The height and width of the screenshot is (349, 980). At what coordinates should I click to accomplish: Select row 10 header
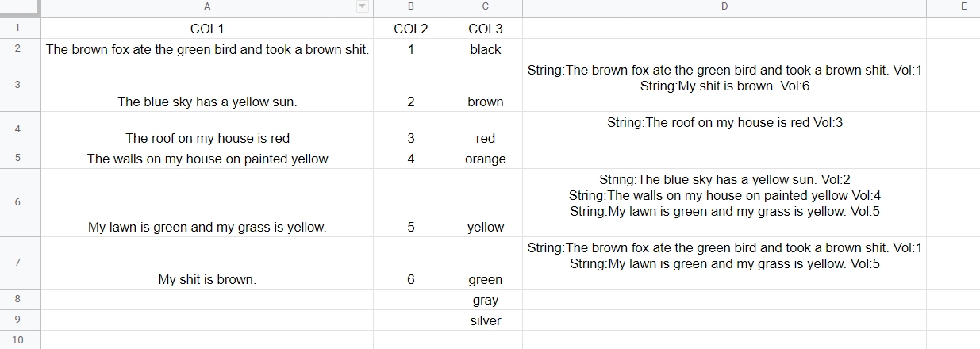click(20, 340)
